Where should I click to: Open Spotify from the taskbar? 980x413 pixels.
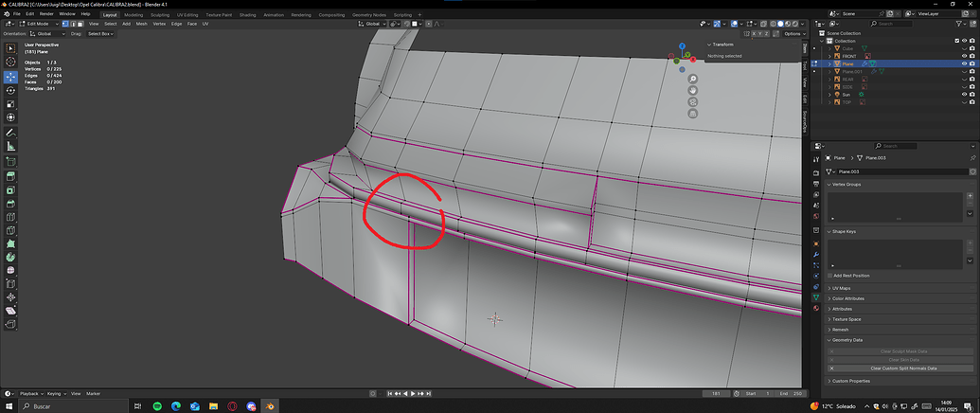coord(157,406)
